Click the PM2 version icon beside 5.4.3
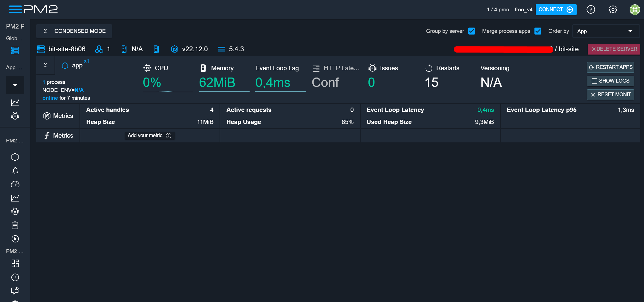This screenshot has width=644, height=302. click(x=221, y=49)
